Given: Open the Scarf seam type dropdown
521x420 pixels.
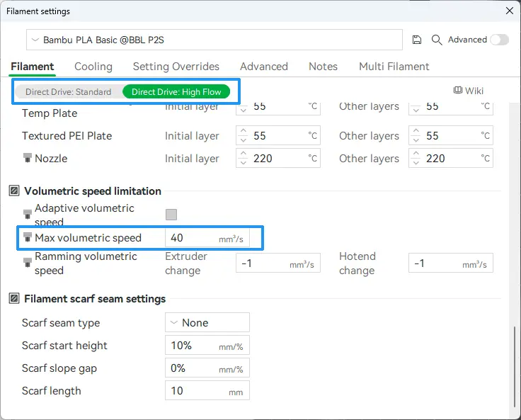Looking at the screenshot, I should [x=207, y=322].
